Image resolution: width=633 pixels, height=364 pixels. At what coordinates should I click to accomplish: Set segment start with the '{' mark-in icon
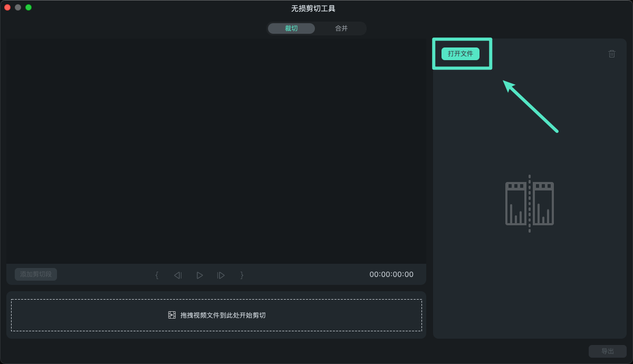157,275
